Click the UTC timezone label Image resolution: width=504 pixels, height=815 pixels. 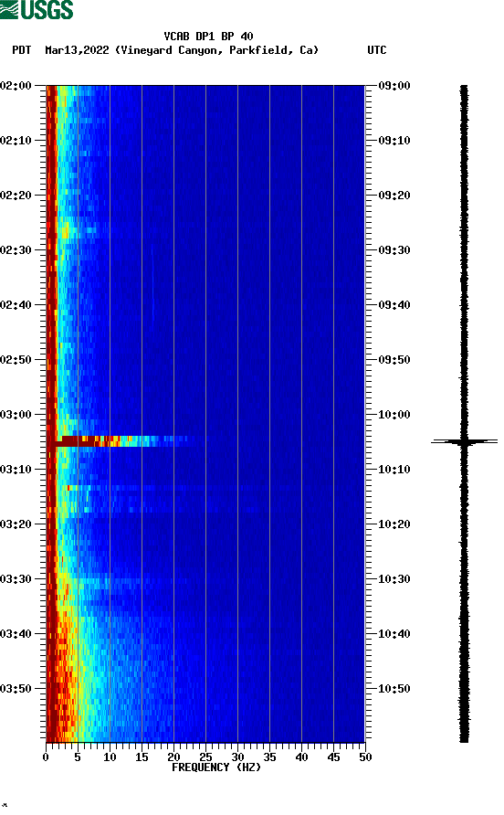[377, 50]
